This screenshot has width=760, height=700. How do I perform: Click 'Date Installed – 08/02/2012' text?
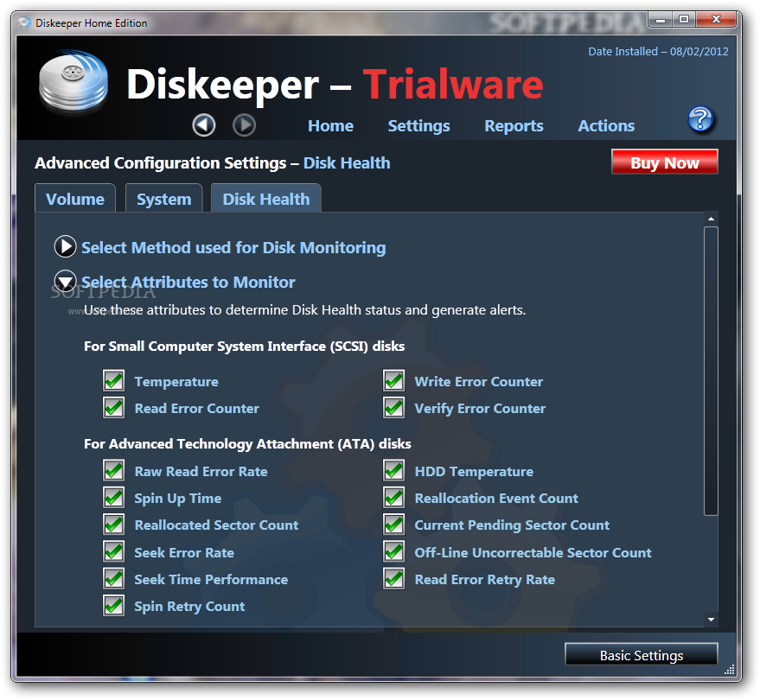coord(658,51)
